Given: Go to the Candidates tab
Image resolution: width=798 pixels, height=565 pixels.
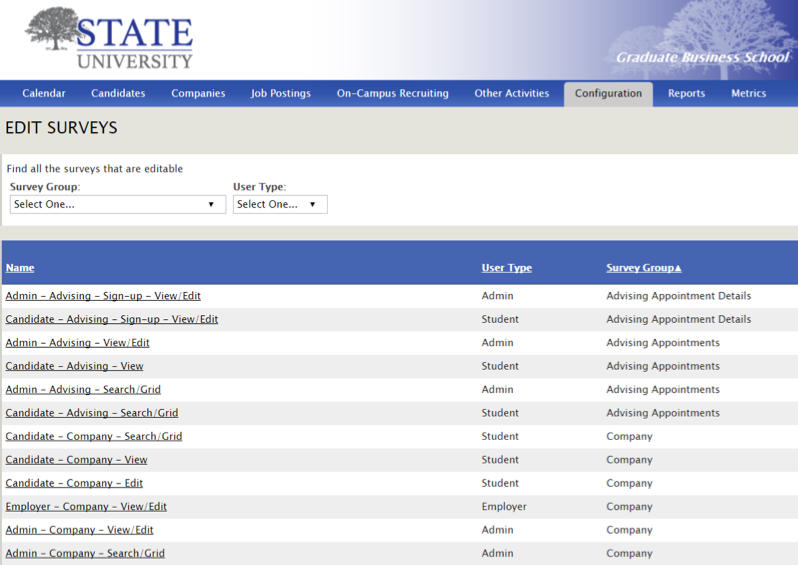Looking at the screenshot, I should click(118, 93).
